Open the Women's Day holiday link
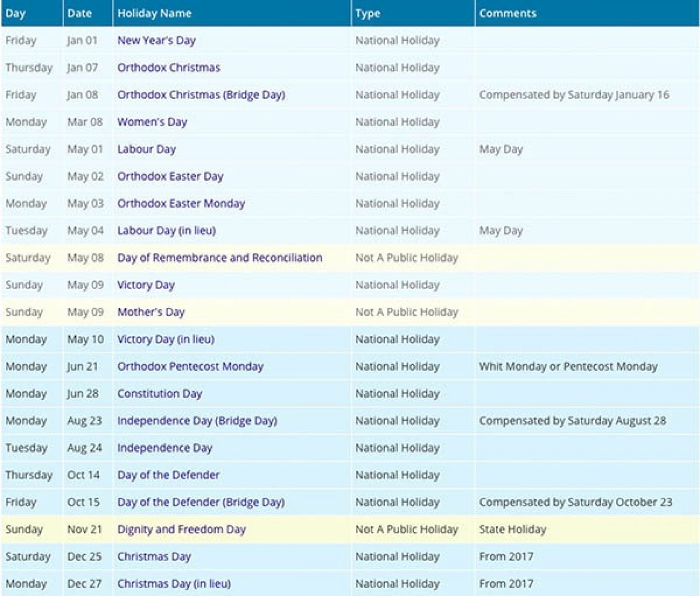 [x=152, y=123]
